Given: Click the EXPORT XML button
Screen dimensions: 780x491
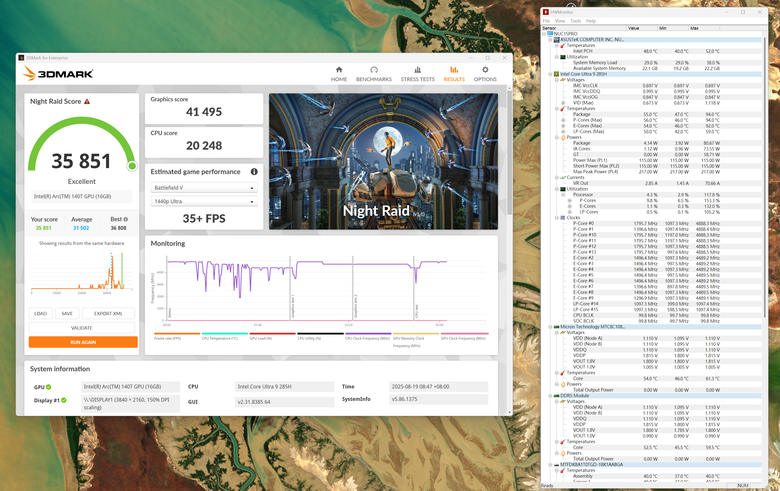Looking at the screenshot, I should [x=108, y=313].
